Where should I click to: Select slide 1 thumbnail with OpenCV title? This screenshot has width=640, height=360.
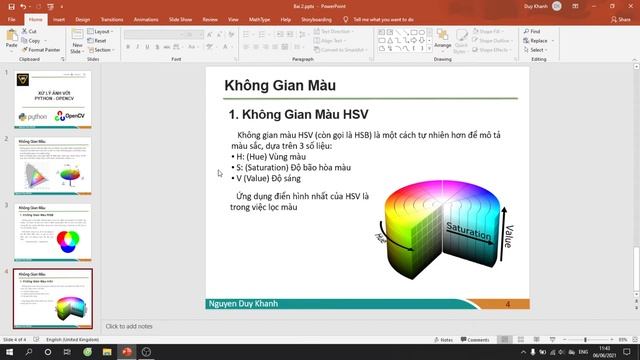[53, 99]
